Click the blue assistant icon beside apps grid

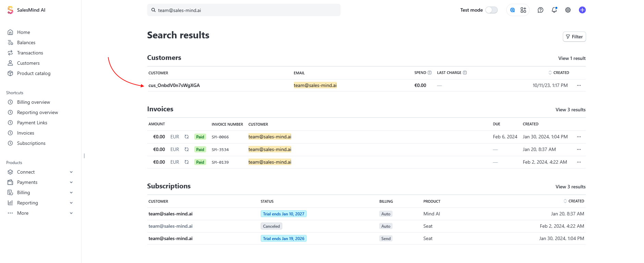(x=512, y=10)
